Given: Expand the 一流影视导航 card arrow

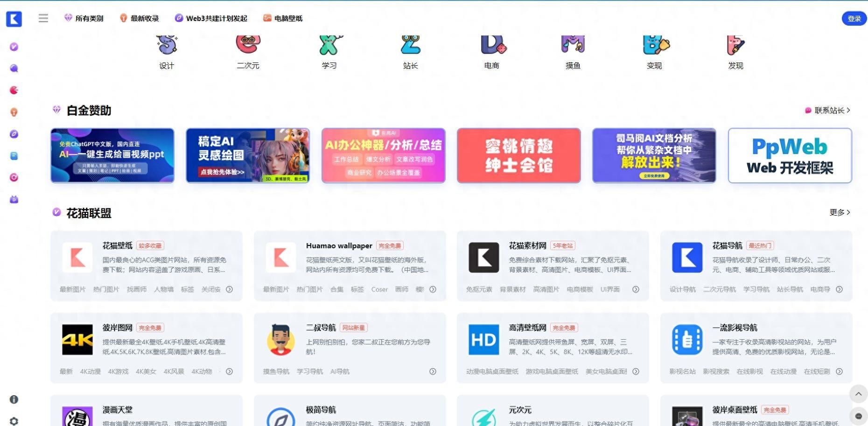Looking at the screenshot, I should [840, 371].
